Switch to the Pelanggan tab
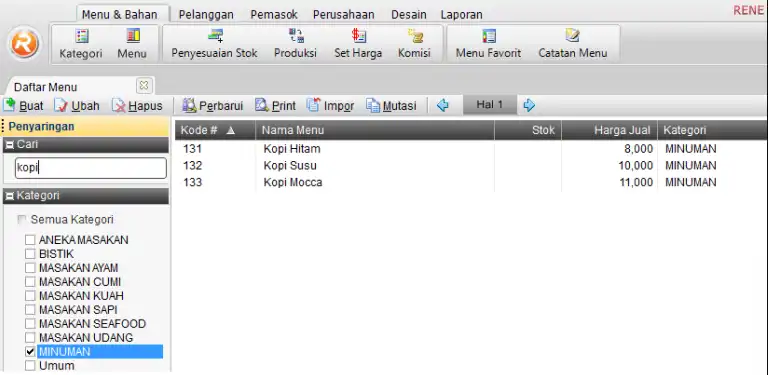The image size is (768, 375). click(206, 15)
